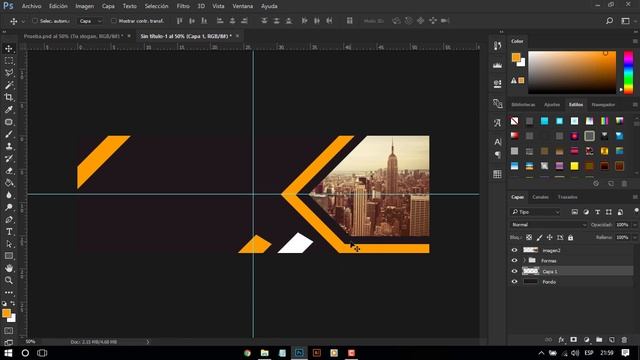Viewport: 640px width, 360px height.
Task: Create a new adjustment layer
Action: point(587,340)
